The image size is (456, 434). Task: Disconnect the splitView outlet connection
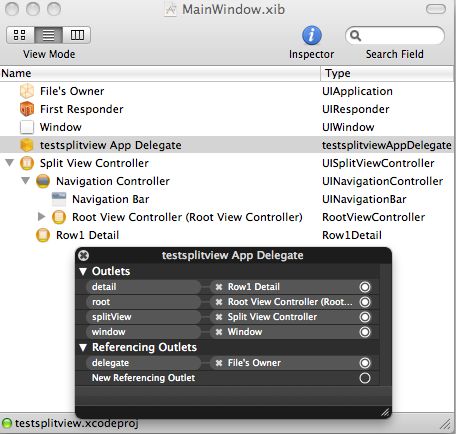click(x=219, y=317)
